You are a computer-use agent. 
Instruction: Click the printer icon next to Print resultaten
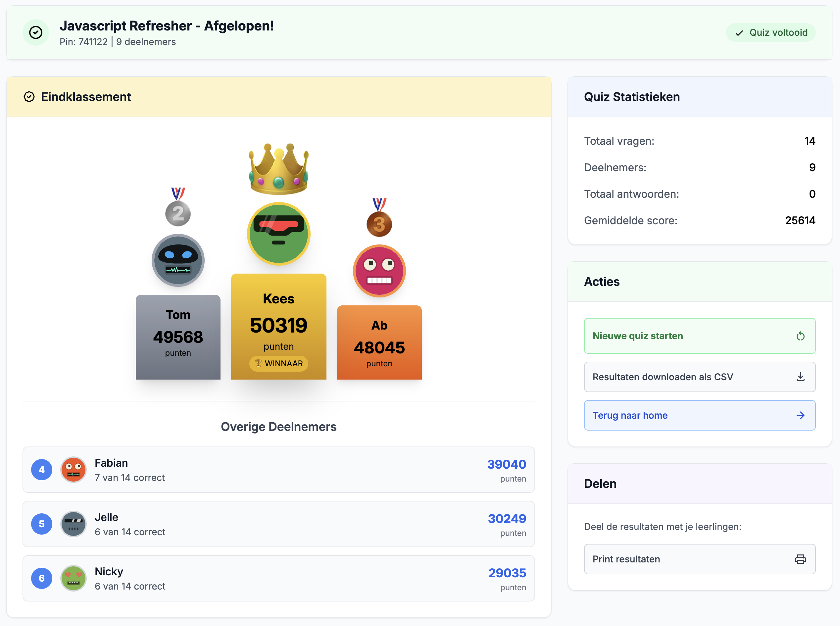800,559
